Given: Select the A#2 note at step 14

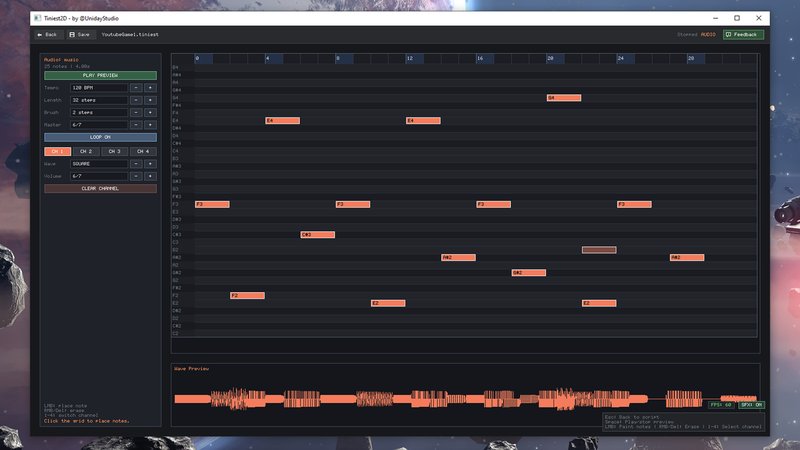Looking at the screenshot, I should coord(459,258).
